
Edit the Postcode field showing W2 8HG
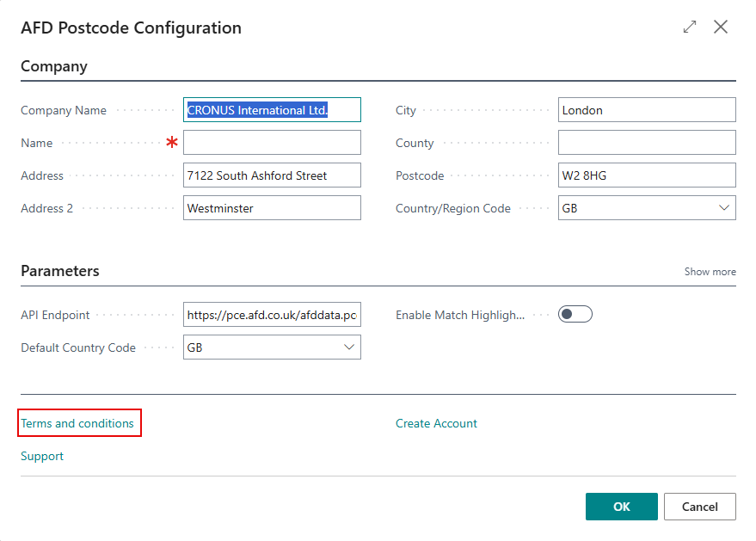click(x=647, y=175)
